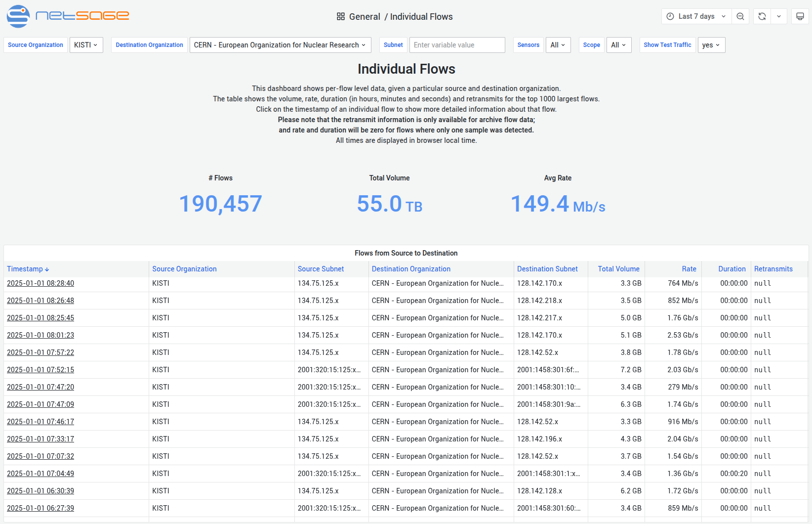This screenshot has width=812, height=524.
Task: Click the 2.53 Gb/s rate cell
Action: (x=673, y=335)
